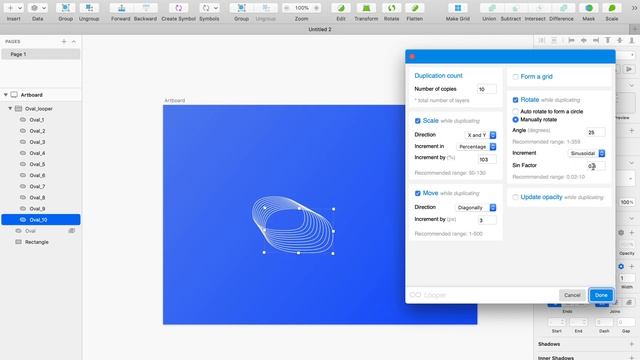This screenshot has height=360, width=640.
Task: Select the Transform tool
Action: [366, 8]
